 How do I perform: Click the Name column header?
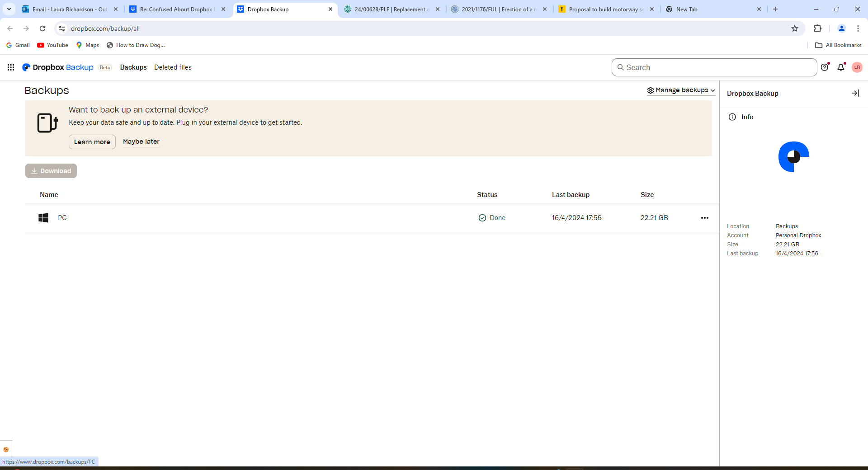coord(49,195)
